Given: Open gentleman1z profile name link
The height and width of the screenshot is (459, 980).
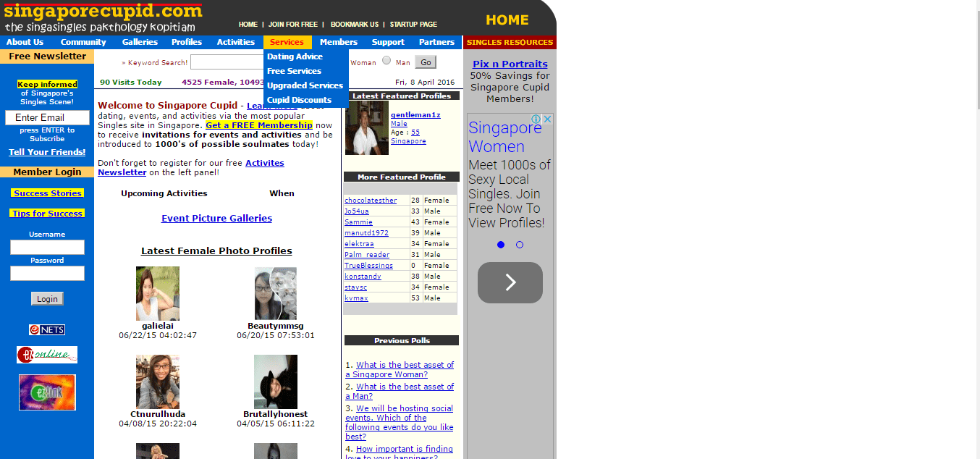Looking at the screenshot, I should pyautogui.click(x=415, y=115).
